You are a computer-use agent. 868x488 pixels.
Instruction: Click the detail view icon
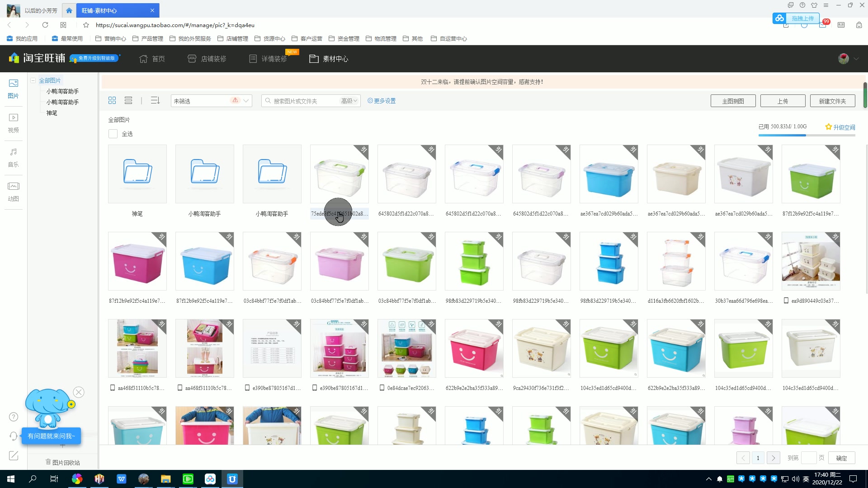tap(128, 101)
